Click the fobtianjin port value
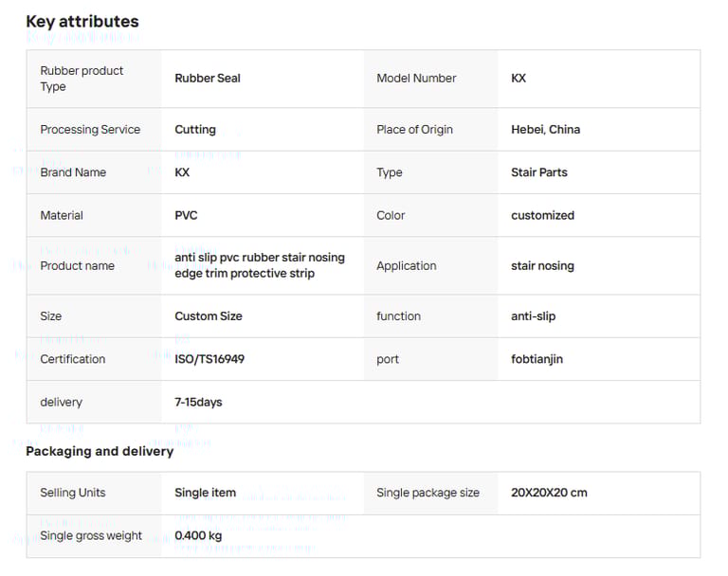Screen dimensions: 728x576 point(537,359)
